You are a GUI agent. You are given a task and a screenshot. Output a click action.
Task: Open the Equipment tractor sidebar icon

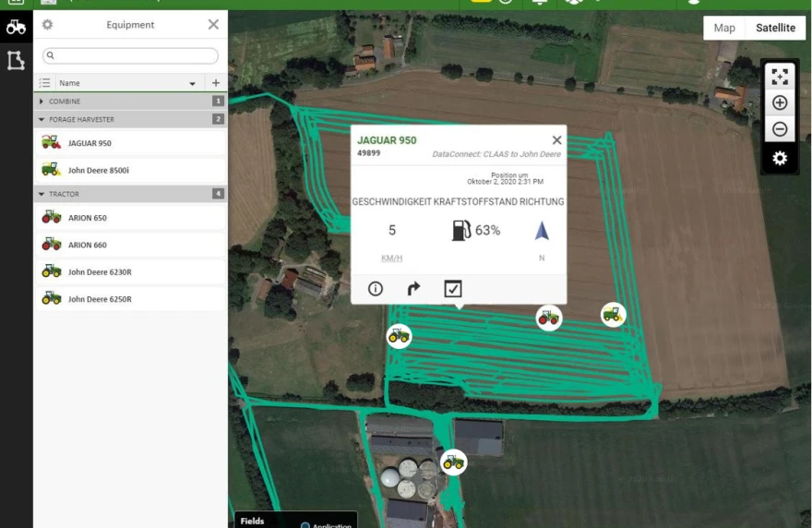pos(16,27)
